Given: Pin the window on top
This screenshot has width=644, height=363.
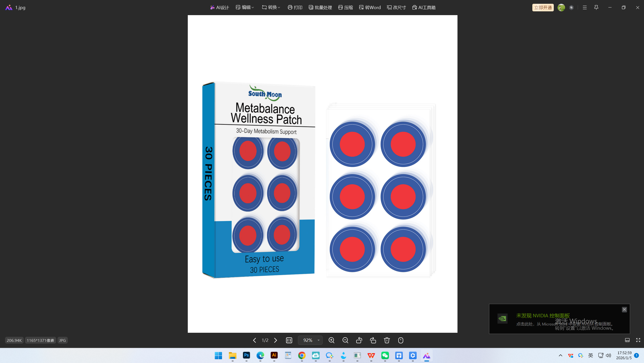Looking at the screenshot, I should point(596,8).
